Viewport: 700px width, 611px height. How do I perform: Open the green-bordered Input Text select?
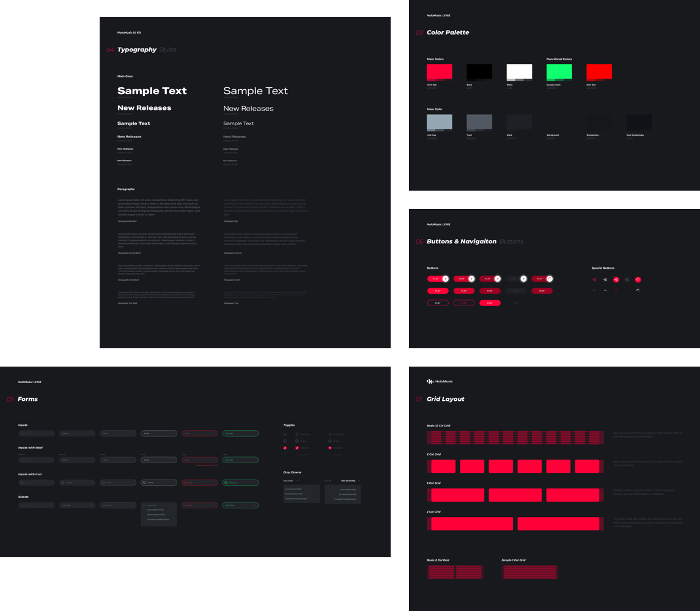click(240, 505)
